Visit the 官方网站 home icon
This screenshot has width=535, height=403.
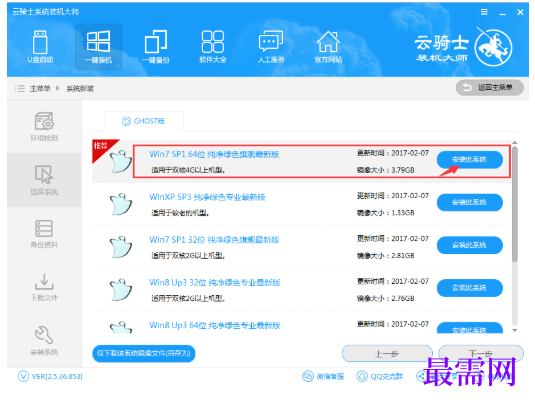pyautogui.click(x=328, y=47)
